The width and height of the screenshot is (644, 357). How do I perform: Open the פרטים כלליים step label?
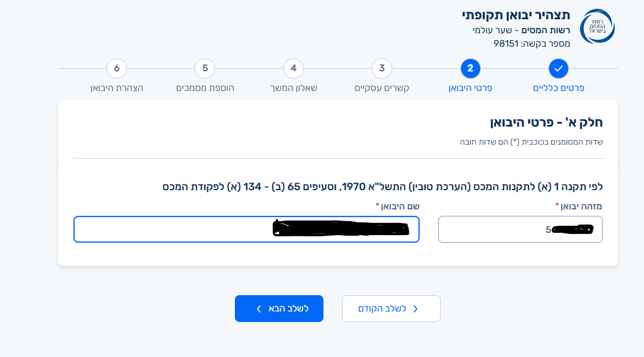click(558, 88)
